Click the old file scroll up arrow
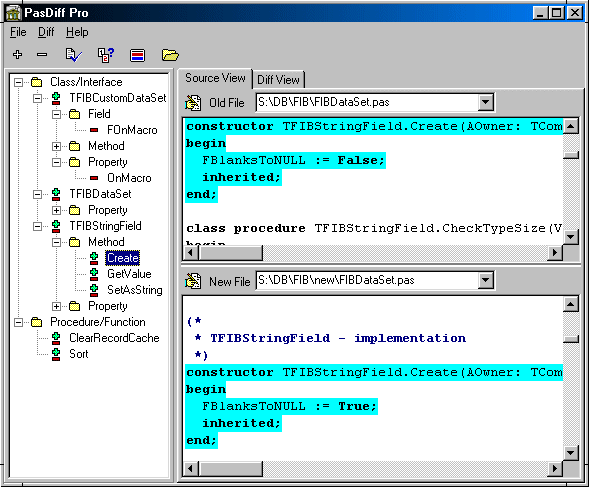Viewport: 589px width, 487px height. pyautogui.click(x=571, y=126)
